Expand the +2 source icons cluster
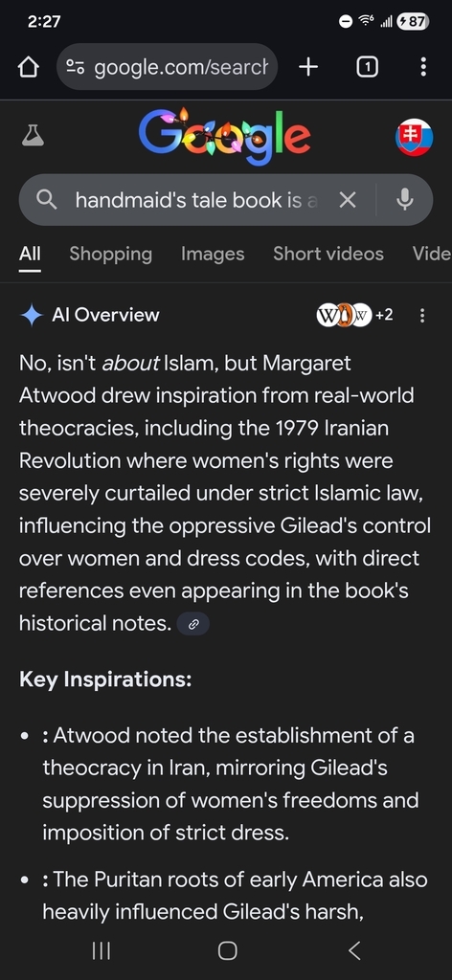Viewport: 452px width, 980px height. (x=354, y=315)
